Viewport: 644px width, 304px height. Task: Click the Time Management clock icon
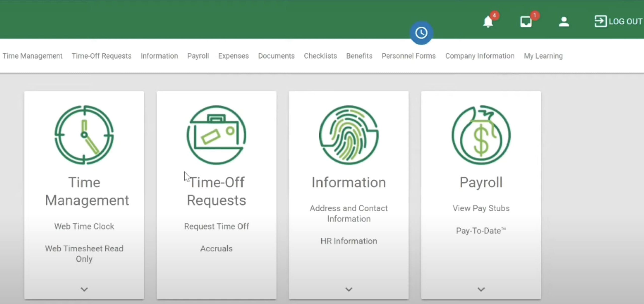[84, 135]
